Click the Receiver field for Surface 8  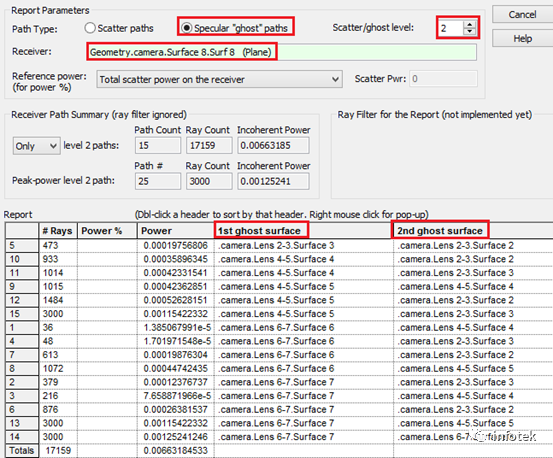pos(281,52)
